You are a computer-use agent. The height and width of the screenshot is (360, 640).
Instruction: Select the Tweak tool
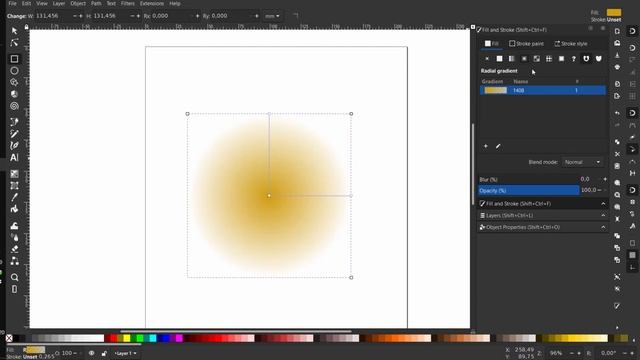[14, 226]
